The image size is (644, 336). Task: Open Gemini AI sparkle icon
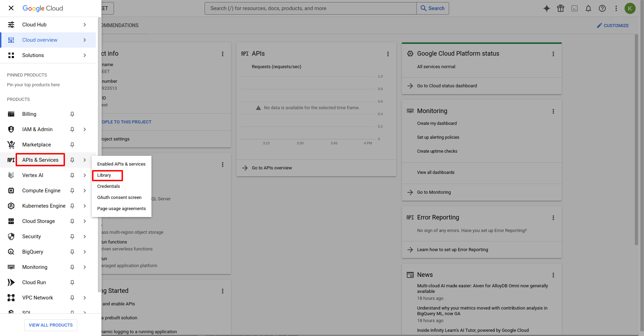[x=547, y=8]
